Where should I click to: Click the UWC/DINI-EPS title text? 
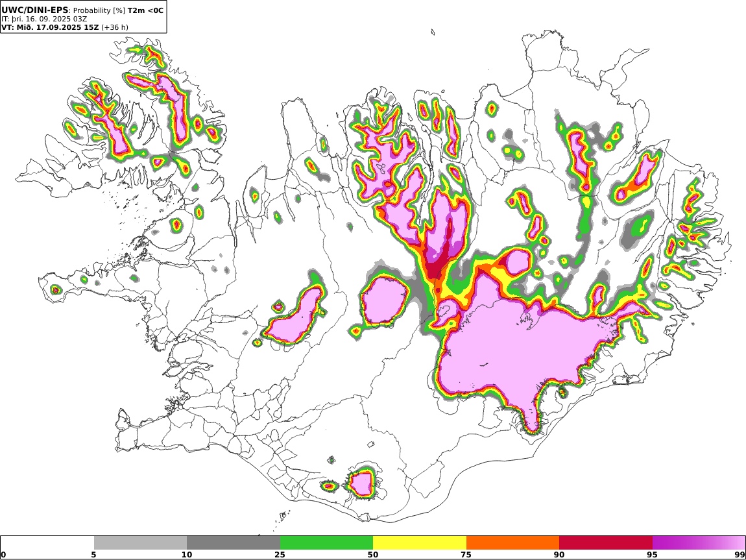tap(35, 10)
